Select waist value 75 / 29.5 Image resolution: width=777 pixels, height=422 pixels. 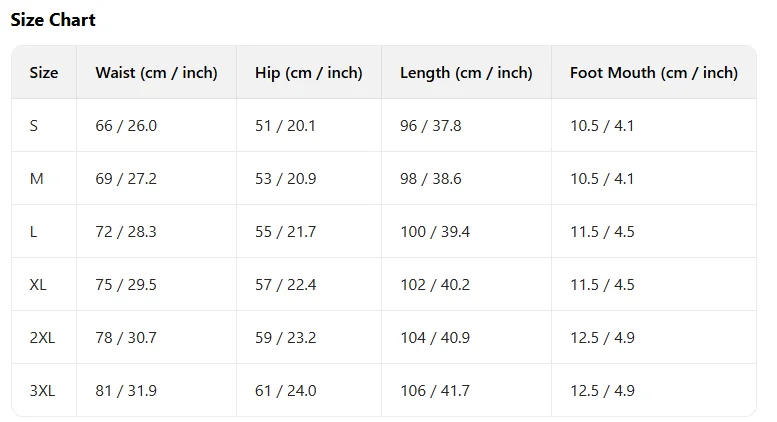point(126,285)
